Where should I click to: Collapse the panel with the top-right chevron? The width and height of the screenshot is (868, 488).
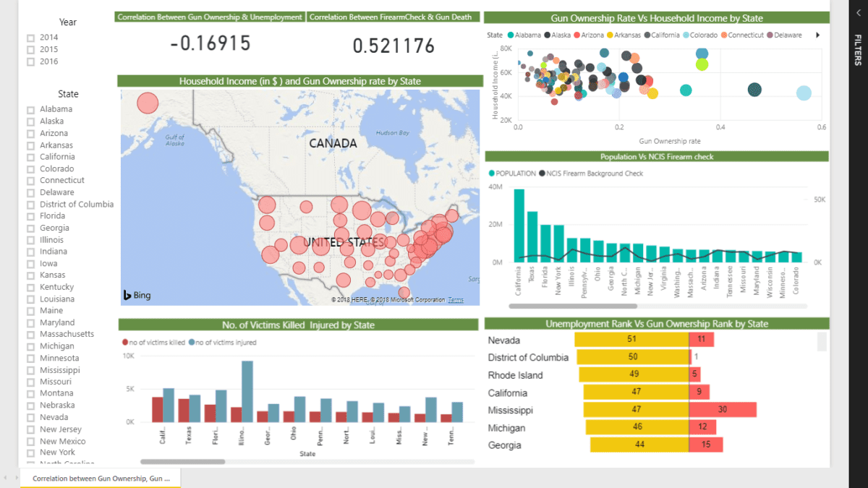click(858, 13)
